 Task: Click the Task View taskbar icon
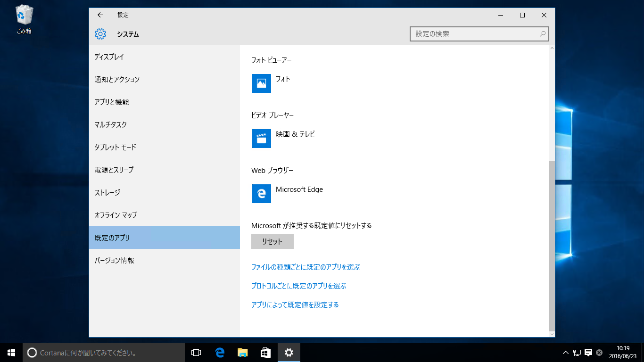(196, 352)
